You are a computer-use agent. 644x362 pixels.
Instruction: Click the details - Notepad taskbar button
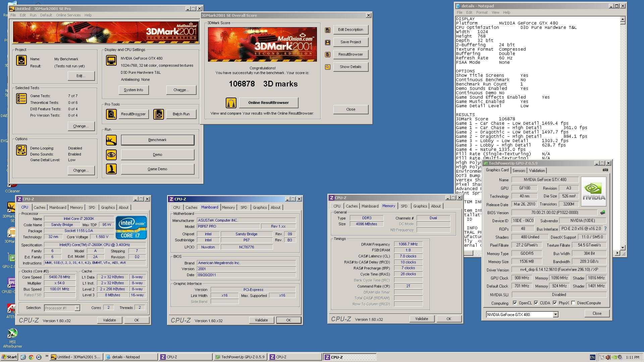tap(130, 357)
